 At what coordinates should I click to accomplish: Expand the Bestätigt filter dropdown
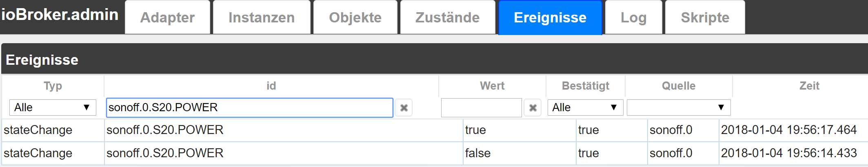pos(585,108)
